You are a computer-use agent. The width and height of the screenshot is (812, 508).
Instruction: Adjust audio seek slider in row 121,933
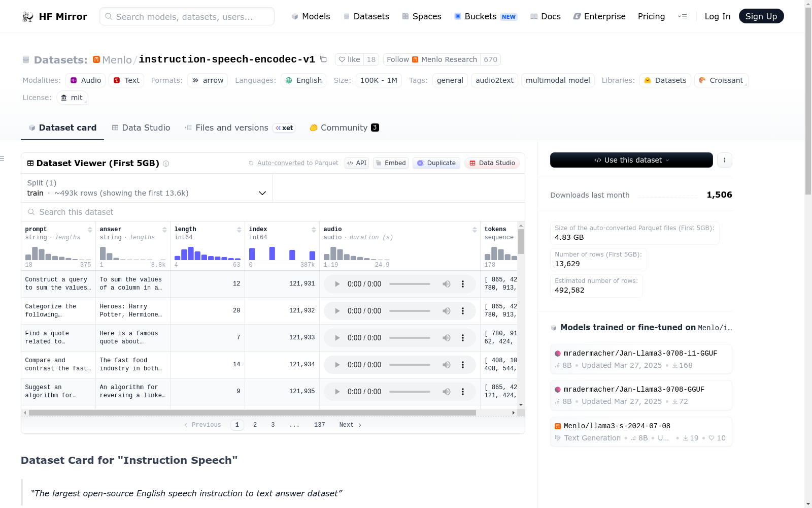click(x=410, y=338)
